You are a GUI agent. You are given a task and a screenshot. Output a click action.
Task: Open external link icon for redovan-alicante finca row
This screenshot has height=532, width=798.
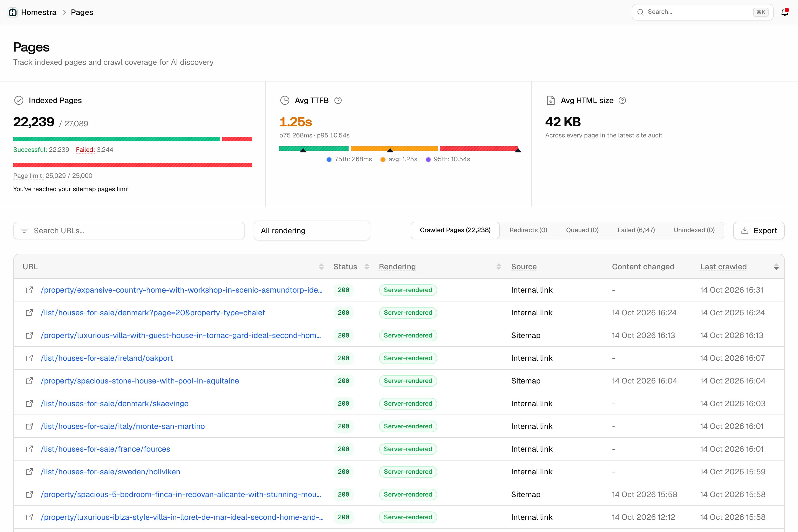point(30,495)
